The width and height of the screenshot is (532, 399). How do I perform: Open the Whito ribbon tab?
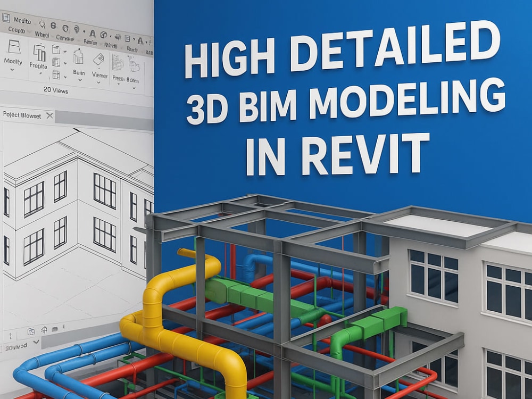[111, 45]
